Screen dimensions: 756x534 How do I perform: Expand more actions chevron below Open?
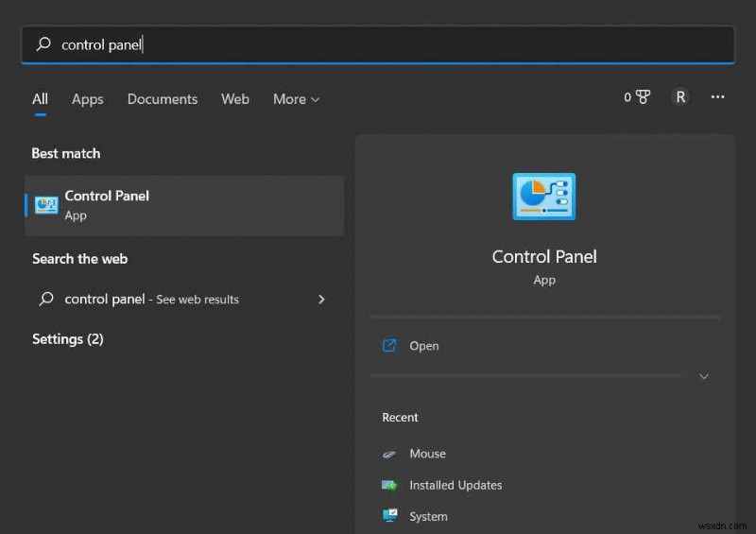[x=704, y=376]
